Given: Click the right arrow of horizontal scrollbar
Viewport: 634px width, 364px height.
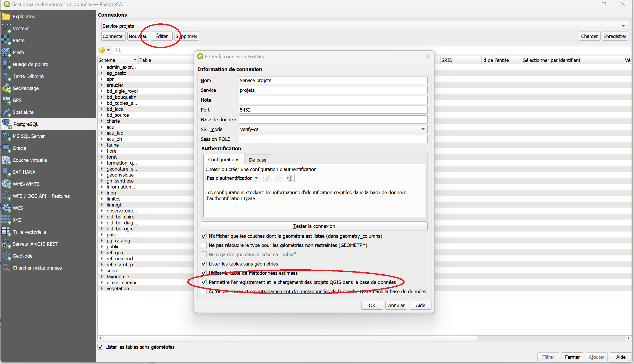Looking at the screenshot, I should 628,338.
